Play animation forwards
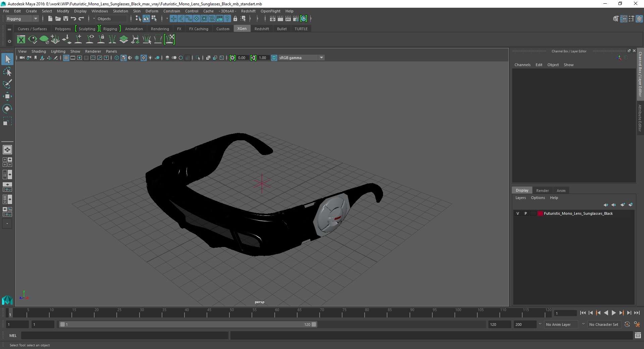 [613, 313]
